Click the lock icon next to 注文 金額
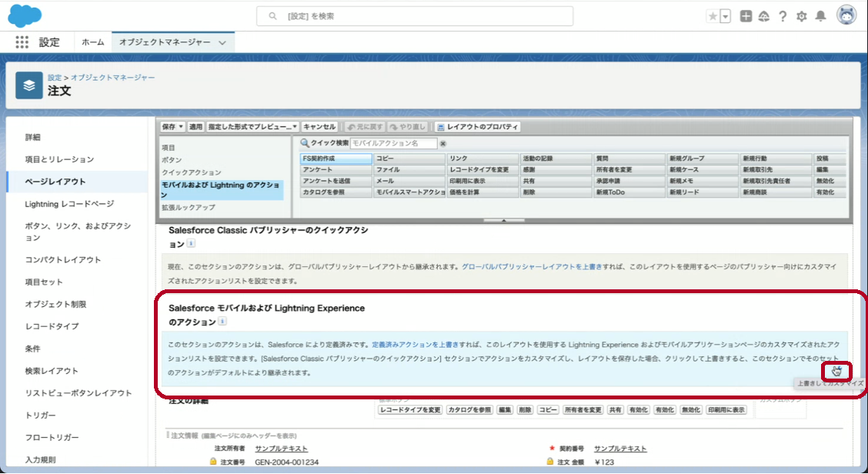 [549, 461]
